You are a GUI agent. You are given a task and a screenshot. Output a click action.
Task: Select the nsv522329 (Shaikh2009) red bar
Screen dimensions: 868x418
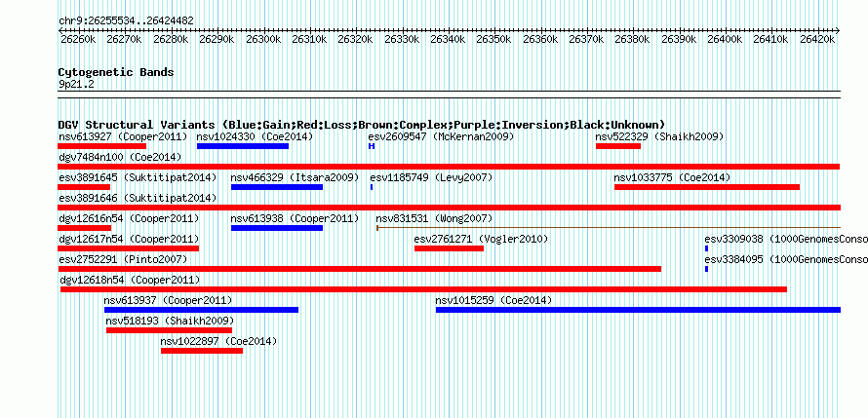(617, 146)
